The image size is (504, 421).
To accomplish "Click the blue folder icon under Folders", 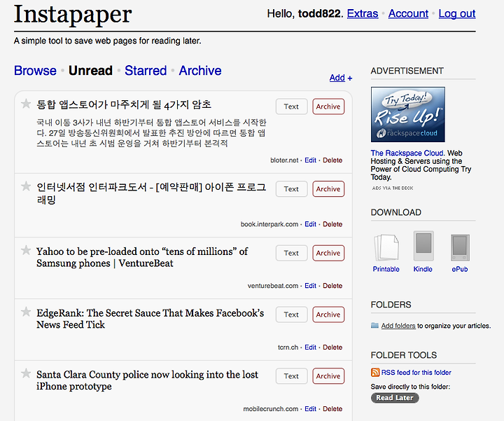I will pyautogui.click(x=374, y=326).
